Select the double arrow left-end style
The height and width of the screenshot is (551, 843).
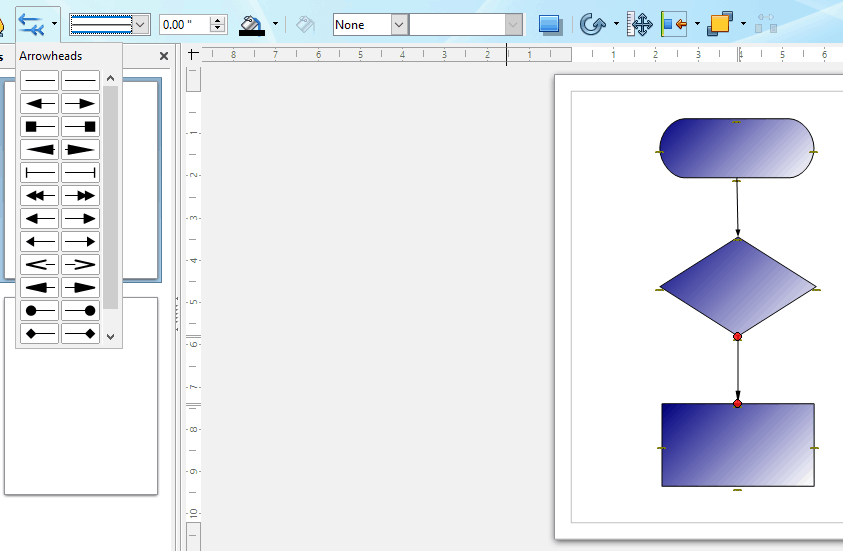(39, 196)
